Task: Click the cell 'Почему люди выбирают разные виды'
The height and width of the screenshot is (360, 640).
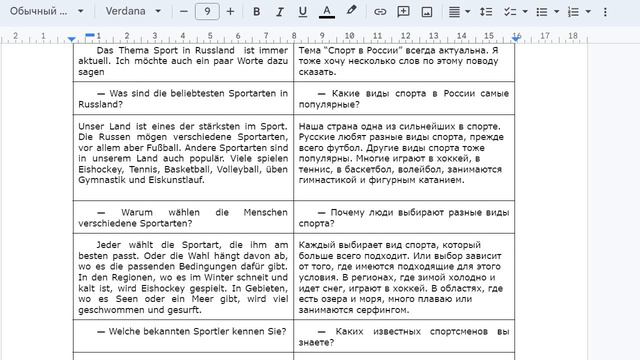Action: [x=404, y=218]
